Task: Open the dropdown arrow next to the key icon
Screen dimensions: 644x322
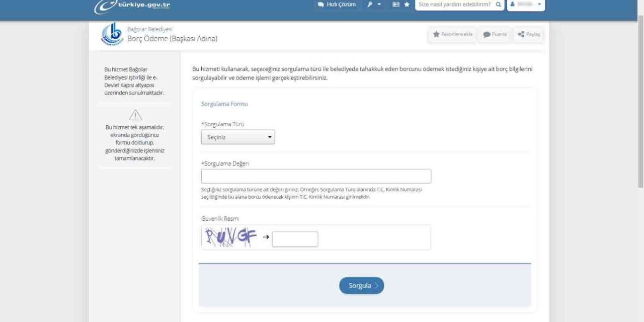Action: click(x=379, y=5)
